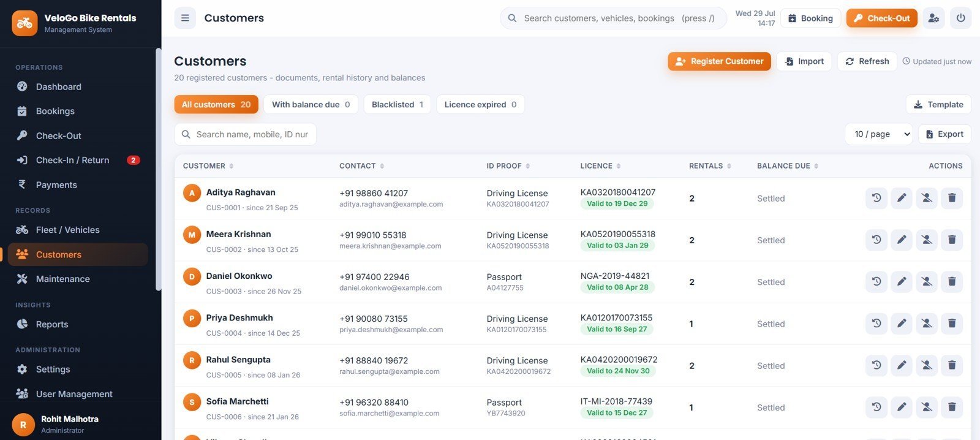This screenshot has width=980, height=440.
Task: View rental history of Meera Krishnan
Action: pos(876,240)
